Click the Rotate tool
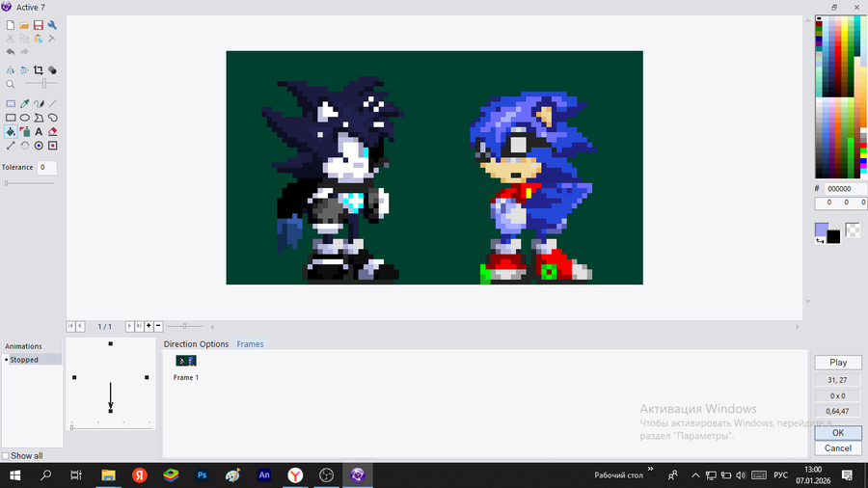The height and width of the screenshot is (488, 868). click(x=24, y=146)
